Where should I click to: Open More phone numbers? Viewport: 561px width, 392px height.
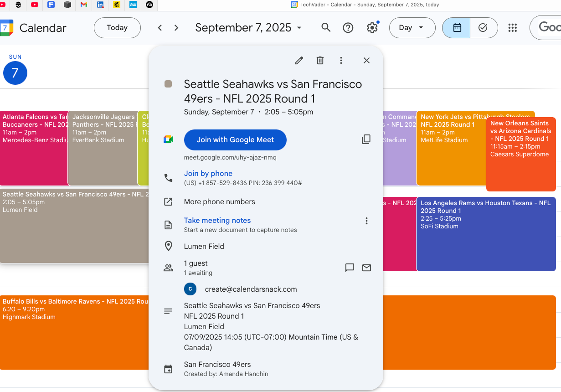pos(220,201)
